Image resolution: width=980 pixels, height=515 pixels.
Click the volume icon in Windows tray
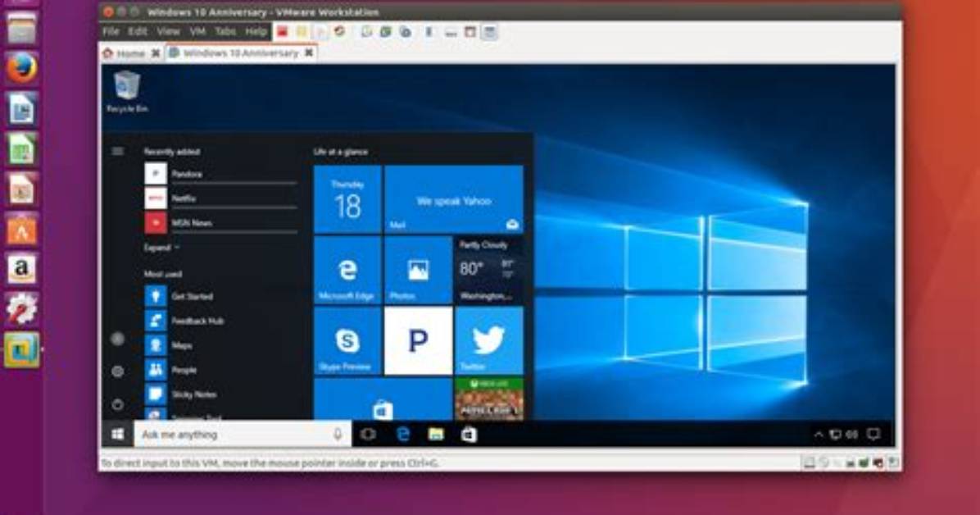[x=852, y=435]
